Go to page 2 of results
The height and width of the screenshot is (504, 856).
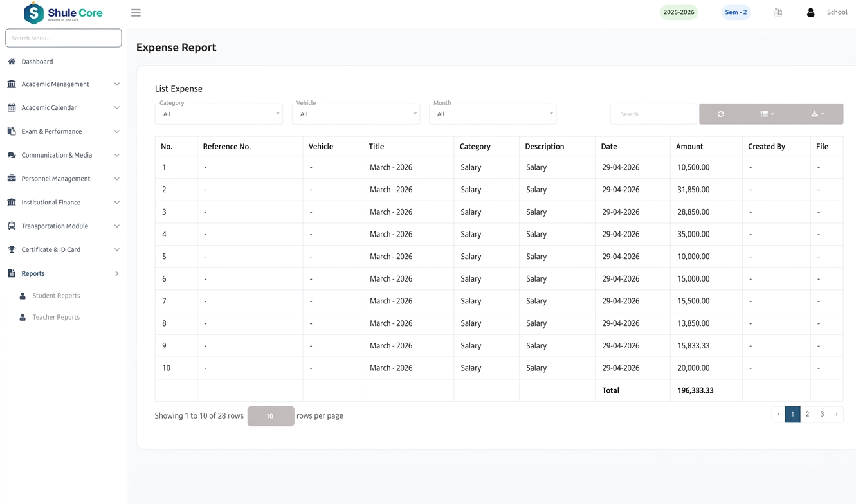(807, 415)
